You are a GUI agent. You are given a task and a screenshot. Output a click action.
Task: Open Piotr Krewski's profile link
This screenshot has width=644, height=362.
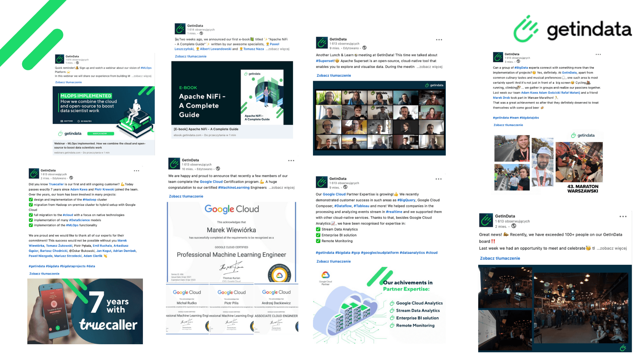[104, 189]
